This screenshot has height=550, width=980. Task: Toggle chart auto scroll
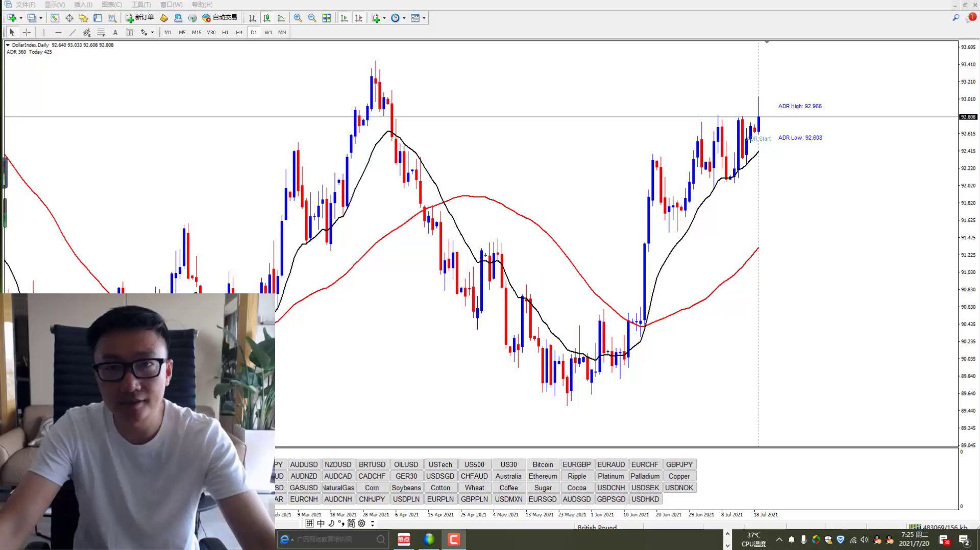(x=344, y=18)
